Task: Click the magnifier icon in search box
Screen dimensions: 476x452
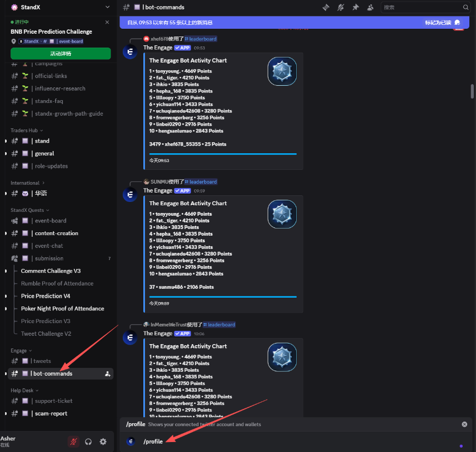Action: [x=465, y=7]
